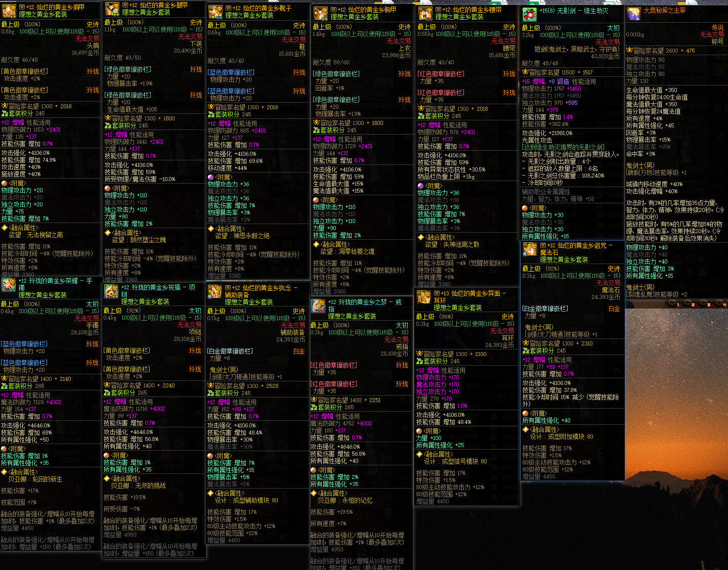
Task: Click the 玲珑的黄金乡祝福 necklace item icon
Action: click(x=111, y=291)
